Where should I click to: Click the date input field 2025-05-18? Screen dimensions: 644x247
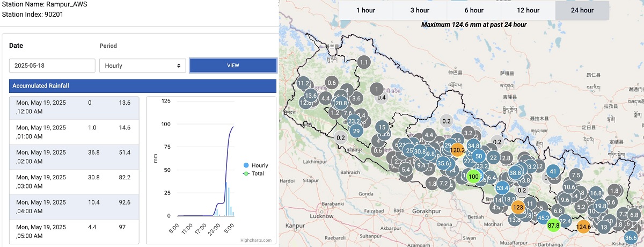pyautogui.click(x=52, y=66)
